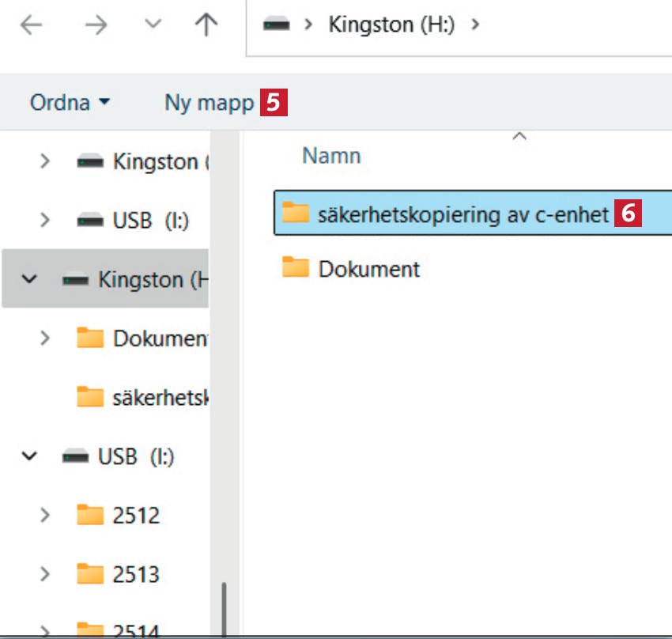Click the drive icon in the address bar
The width and height of the screenshot is (672, 639).
[x=277, y=25]
